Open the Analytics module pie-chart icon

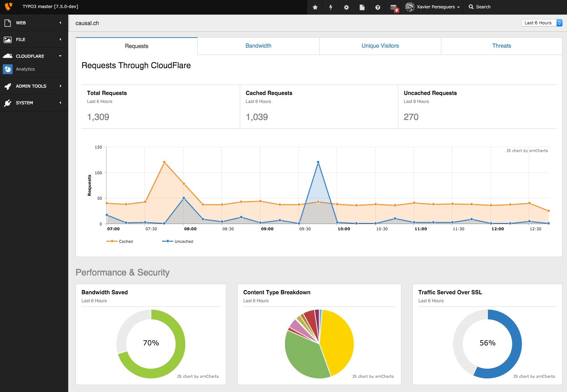point(8,69)
